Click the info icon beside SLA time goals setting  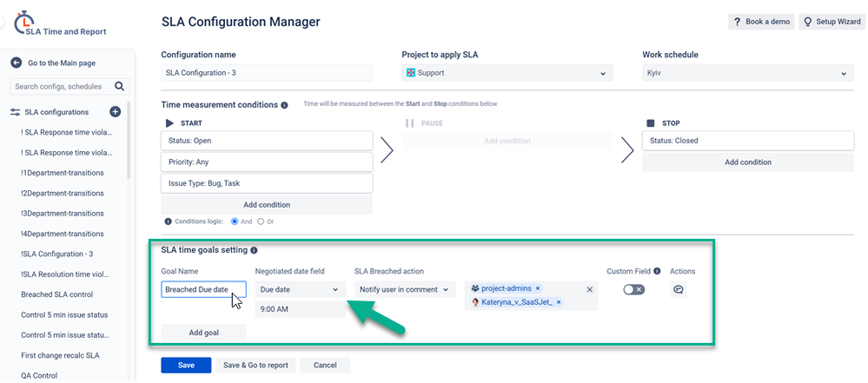click(x=254, y=250)
